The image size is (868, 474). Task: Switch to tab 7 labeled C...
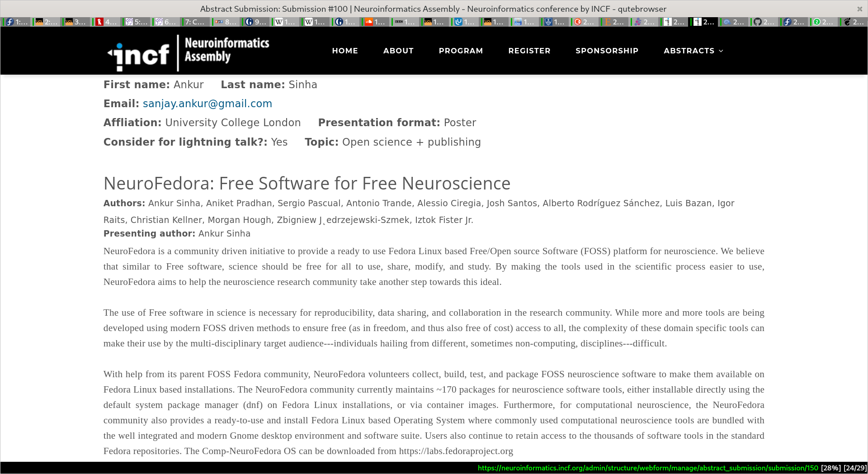[196, 22]
